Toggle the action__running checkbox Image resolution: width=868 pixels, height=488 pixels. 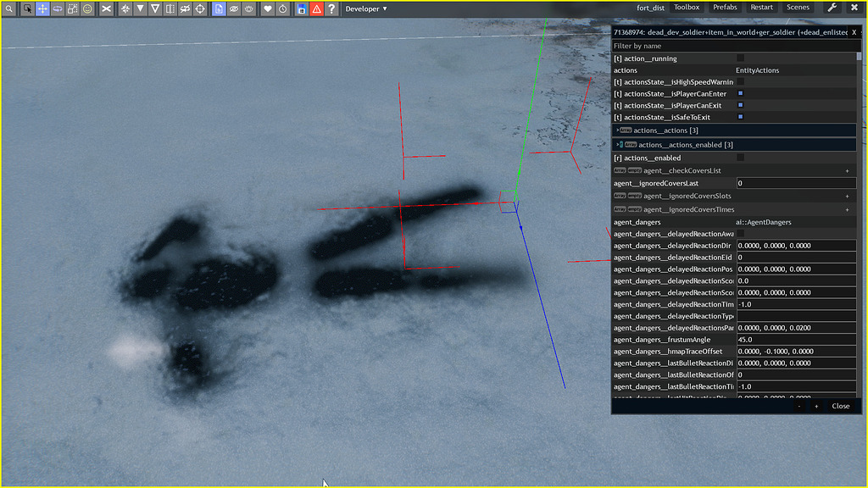pyautogui.click(x=740, y=58)
